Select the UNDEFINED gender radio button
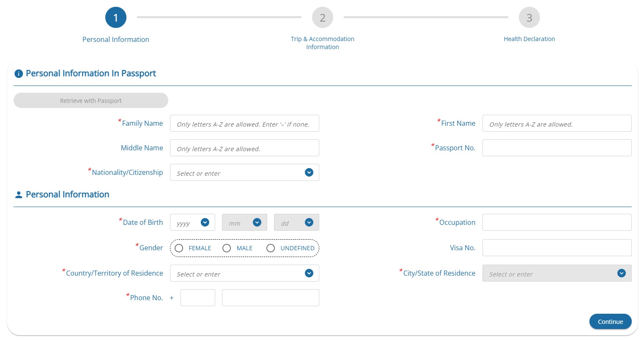The image size is (644, 340). click(271, 248)
